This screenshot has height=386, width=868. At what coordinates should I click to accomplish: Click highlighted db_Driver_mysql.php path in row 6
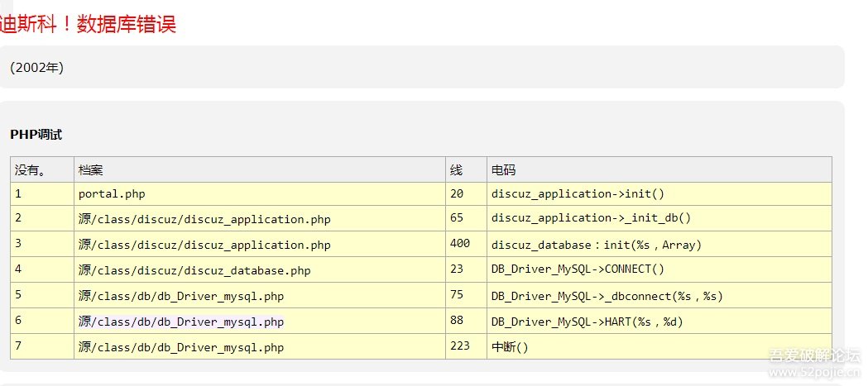click(x=181, y=322)
